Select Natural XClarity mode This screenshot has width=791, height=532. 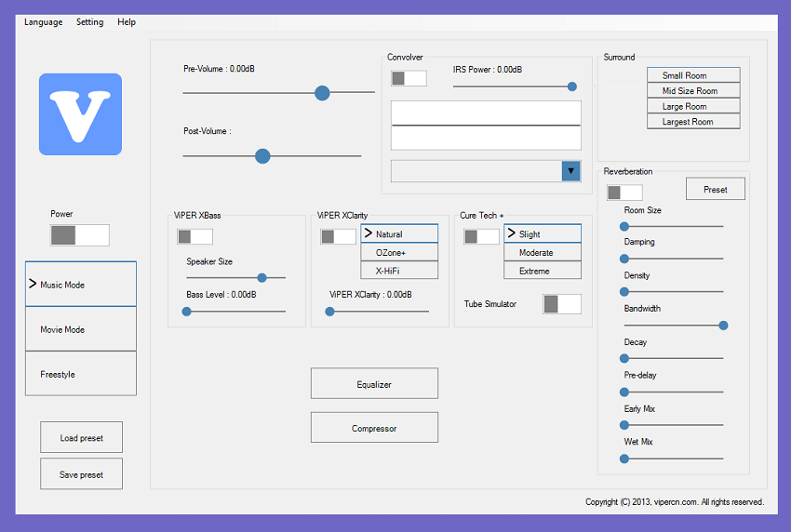point(399,233)
